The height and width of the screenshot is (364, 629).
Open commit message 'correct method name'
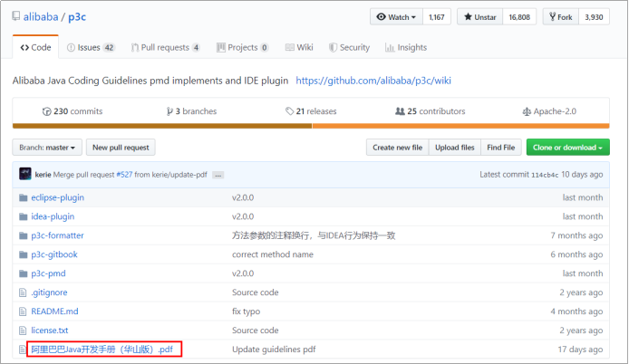pyautogui.click(x=273, y=254)
